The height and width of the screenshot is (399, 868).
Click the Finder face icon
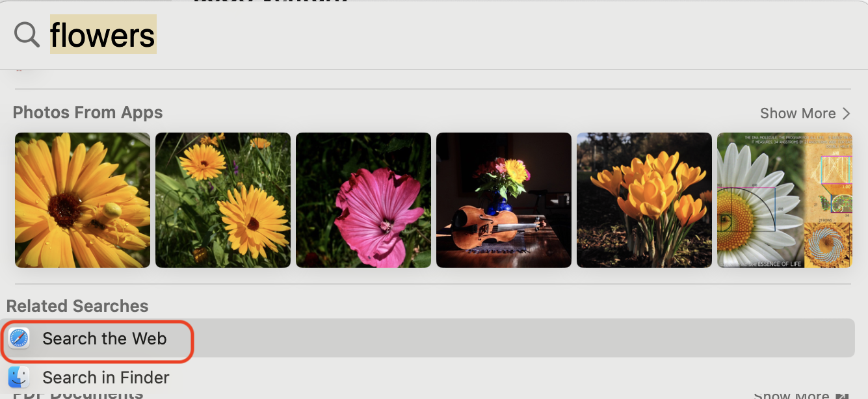point(19,378)
